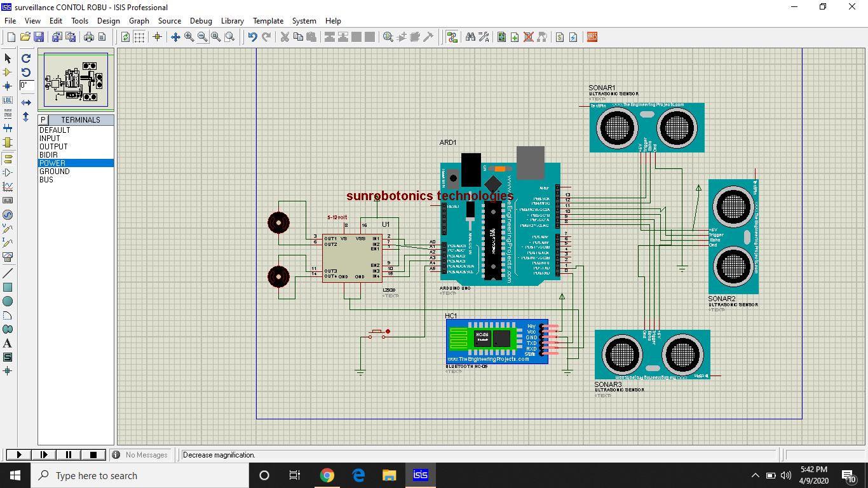Click the overview thumbnail preview

[76, 81]
